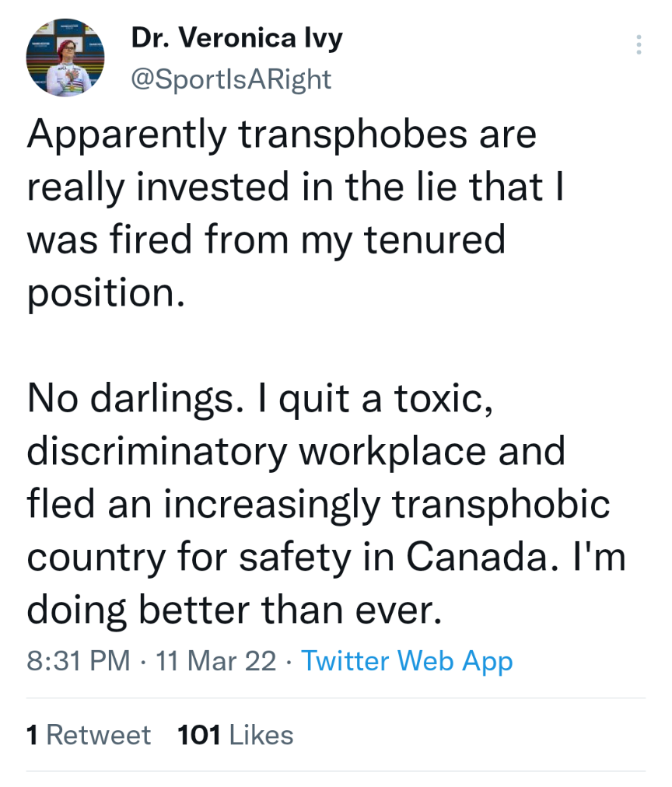Click the word 'Canada' in the tweet text
This screenshot has width=672, height=787.
476,557
